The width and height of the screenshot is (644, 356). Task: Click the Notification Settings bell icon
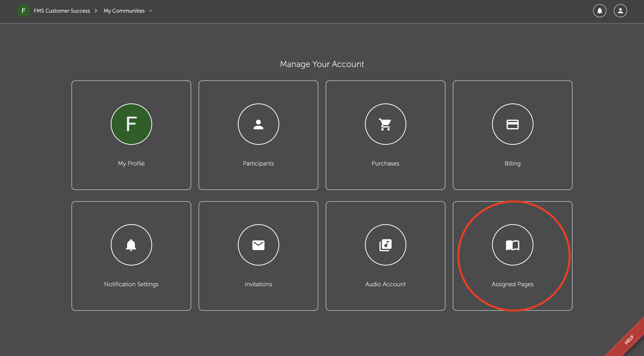pos(131,245)
